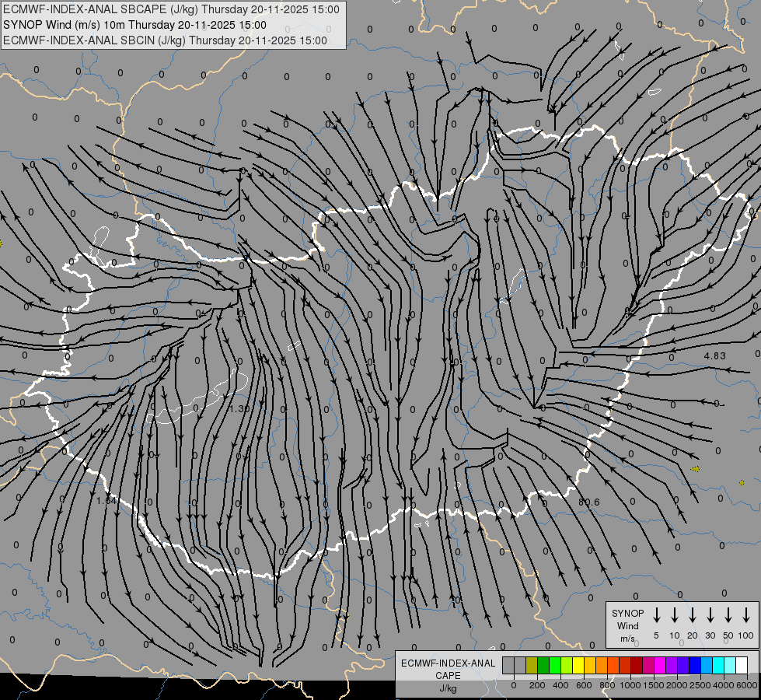The height and width of the screenshot is (700, 761).
Task: Click the 6000 tick label on CAPE scale
Action: click(x=747, y=685)
